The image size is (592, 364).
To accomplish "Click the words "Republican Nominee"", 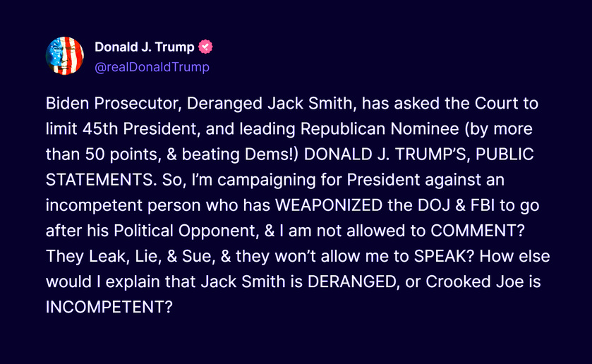I will pos(380,129).
